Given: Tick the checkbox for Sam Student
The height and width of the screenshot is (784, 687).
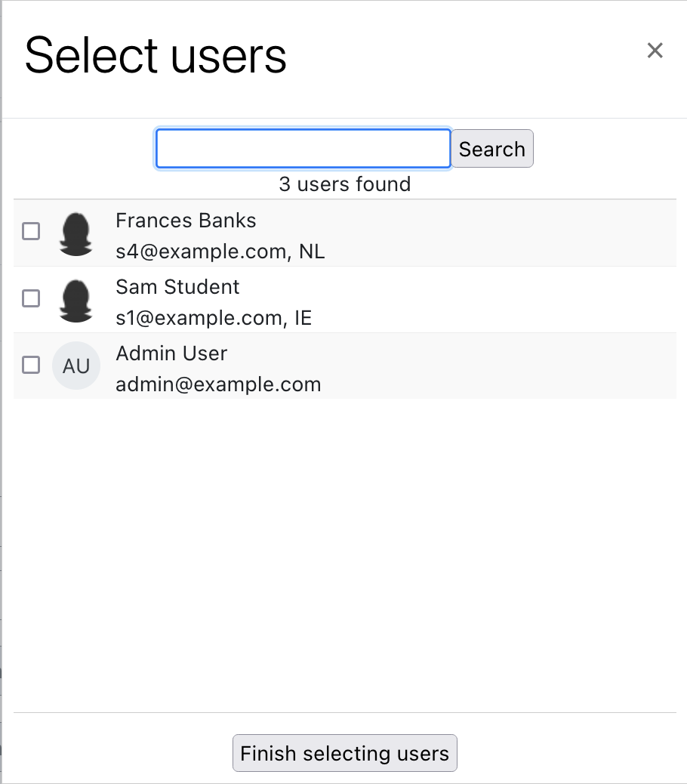Looking at the screenshot, I should click(x=31, y=298).
